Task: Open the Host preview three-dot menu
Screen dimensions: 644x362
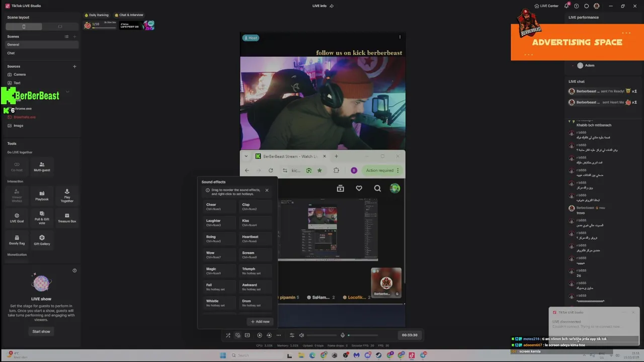Action: pos(400,37)
